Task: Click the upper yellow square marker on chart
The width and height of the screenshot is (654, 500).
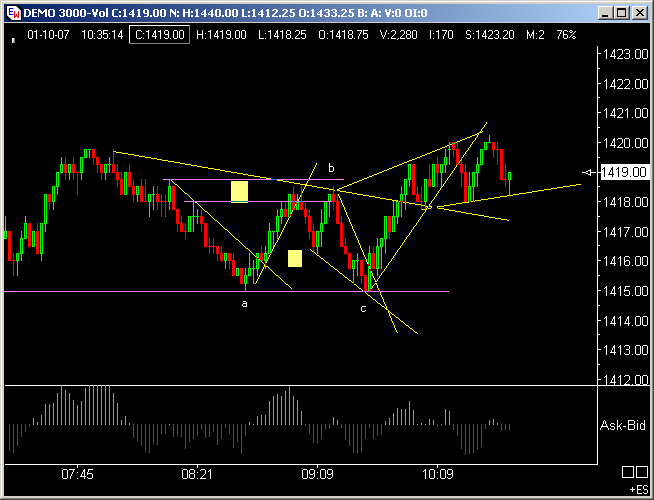Action: click(x=239, y=192)
